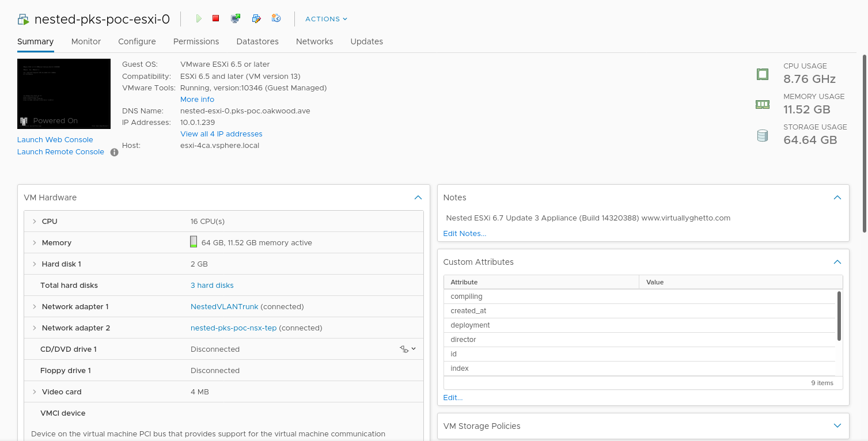
Task: Switch to the Configure tab
Action: coord(137,41)
